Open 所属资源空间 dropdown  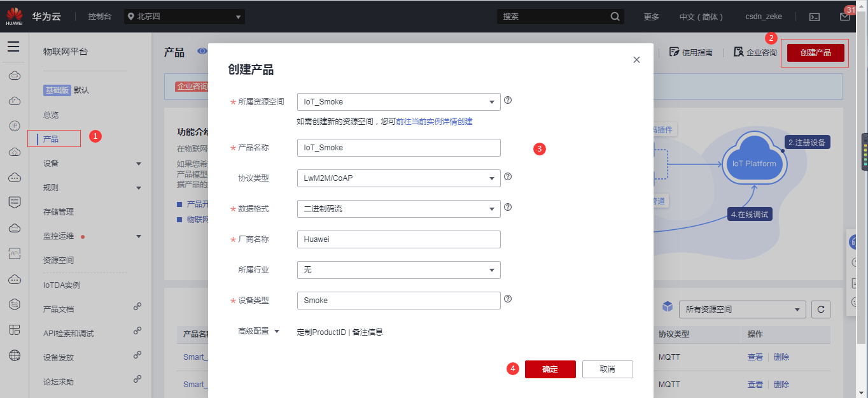coord(399,102)
